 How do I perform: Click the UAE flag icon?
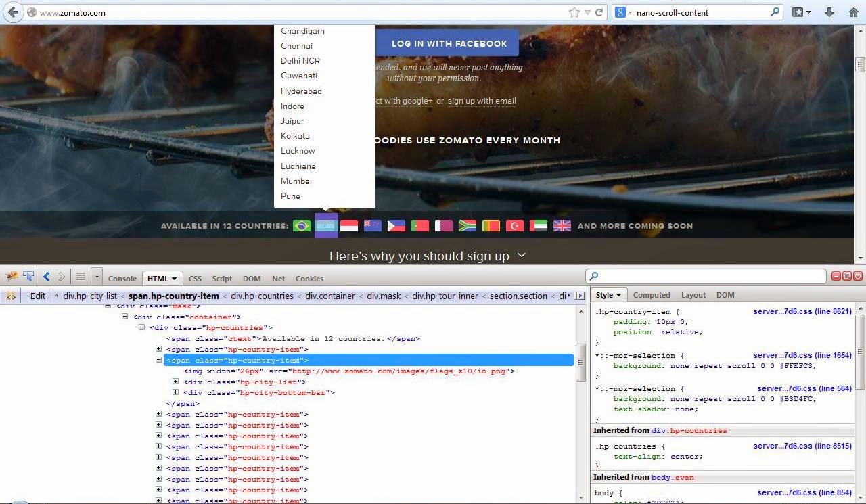539,226
